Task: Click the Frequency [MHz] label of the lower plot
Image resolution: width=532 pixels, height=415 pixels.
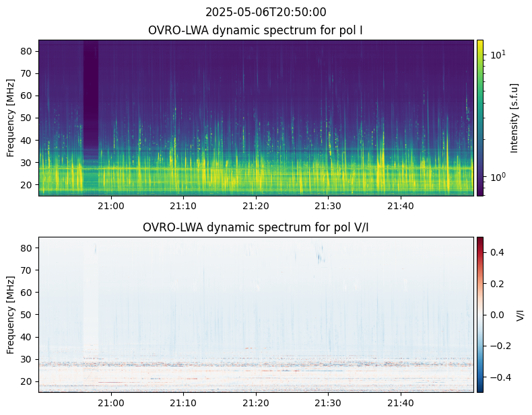Action: coord(11,315)
